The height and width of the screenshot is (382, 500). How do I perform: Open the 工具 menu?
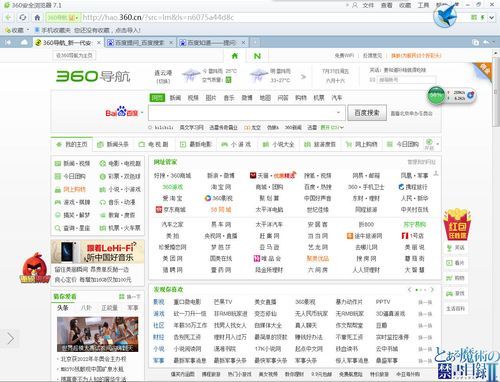(423, 5)
